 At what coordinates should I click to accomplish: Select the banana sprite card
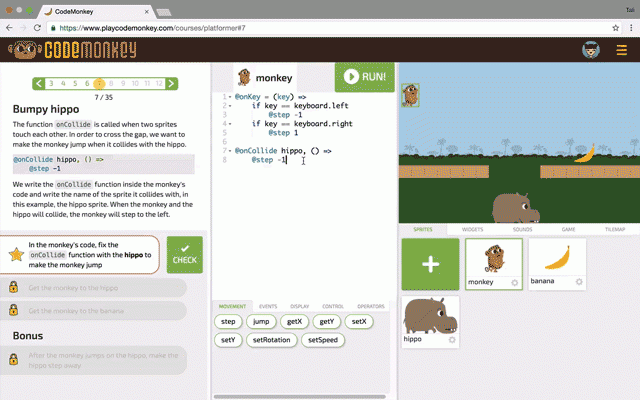point(557,264)
